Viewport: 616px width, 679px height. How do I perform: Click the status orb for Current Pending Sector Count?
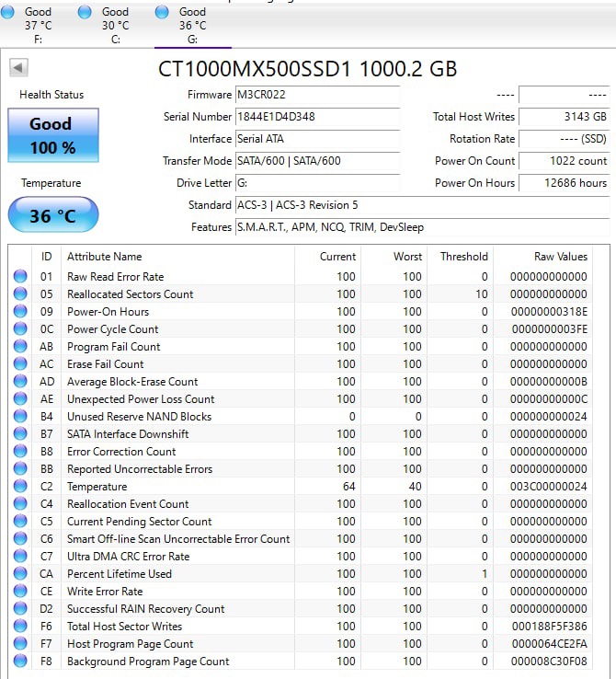[x=20, y=521]
